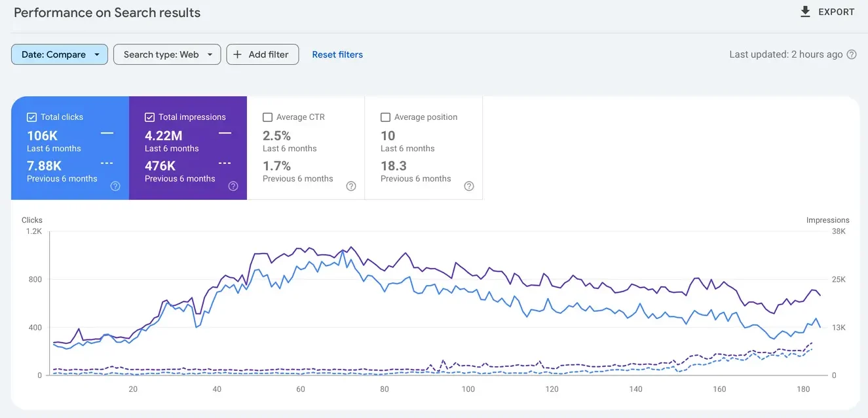Click the solid line legend in Total clicks card
The height and width of the screenshot is (418, 868).
point(107,133)
